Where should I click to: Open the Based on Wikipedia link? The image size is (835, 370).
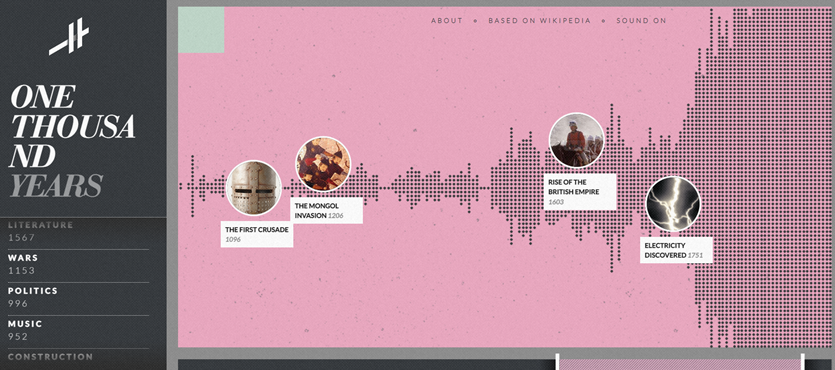pyautogui.click(x=539, y=21)
